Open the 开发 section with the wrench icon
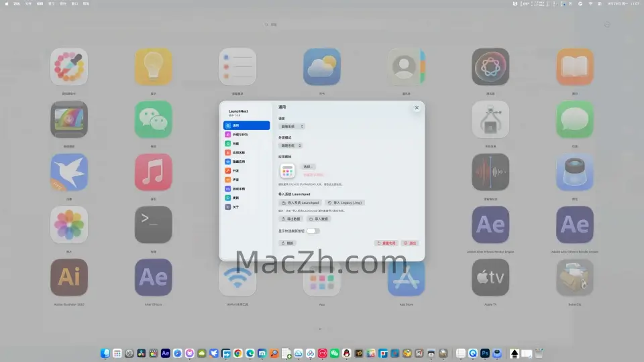Viewport: 644px width, 362px height. coord(246,170)
